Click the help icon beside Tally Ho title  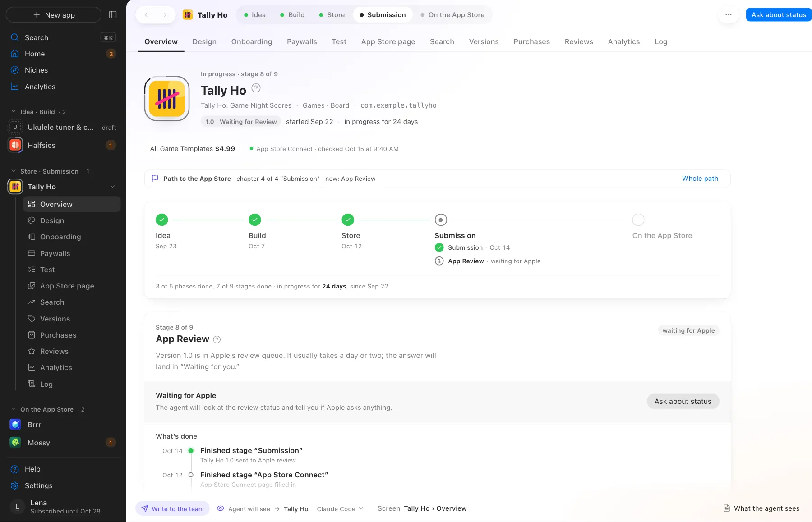[x=256, y=88]
